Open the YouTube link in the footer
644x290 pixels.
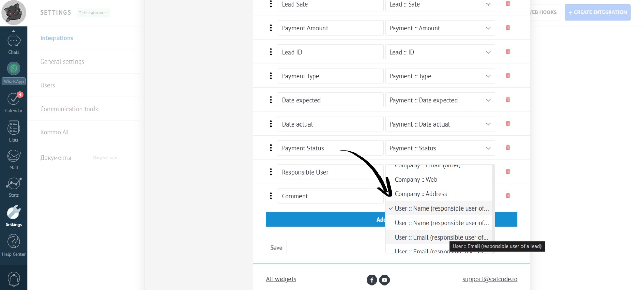pyautogui.click(x=384, y=280)
